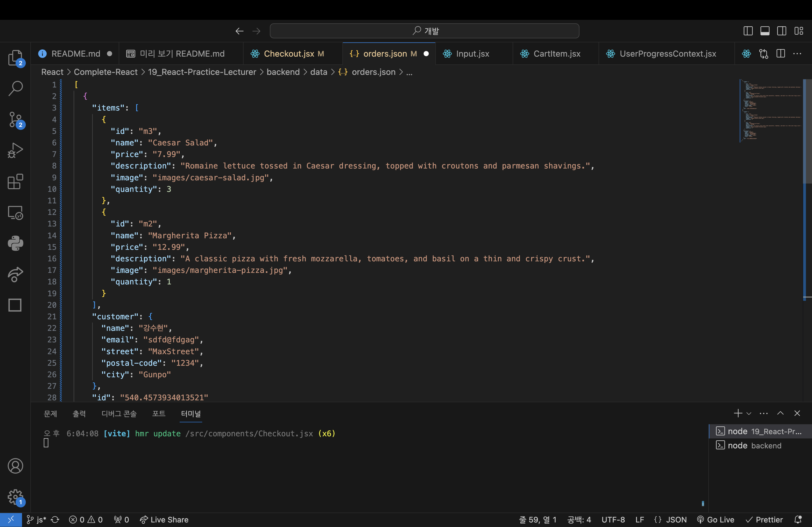Image resolution: width=812 pixels, height=527 pixels.
Task: Click the editor minimap scrollbar slider
Action: [x=807, y=131]
